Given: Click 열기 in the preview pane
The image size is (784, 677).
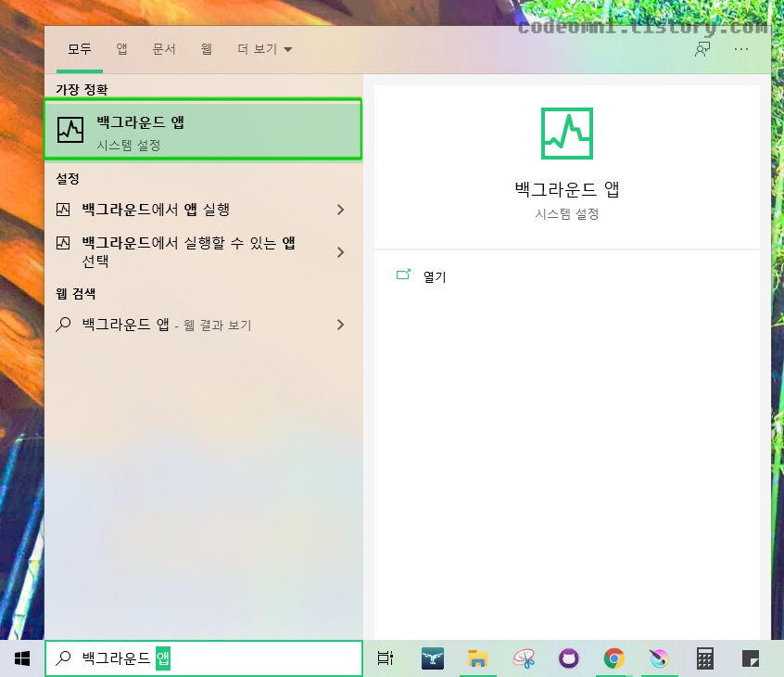Looking at the screenshot, I should 434,276.
